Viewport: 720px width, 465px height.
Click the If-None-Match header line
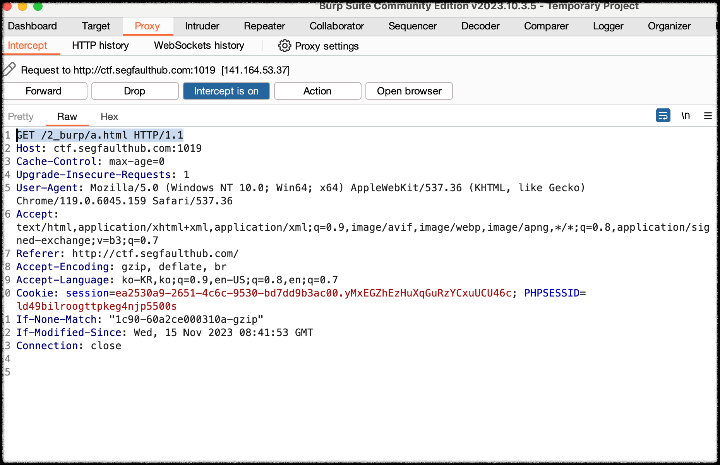pos(140,319)
